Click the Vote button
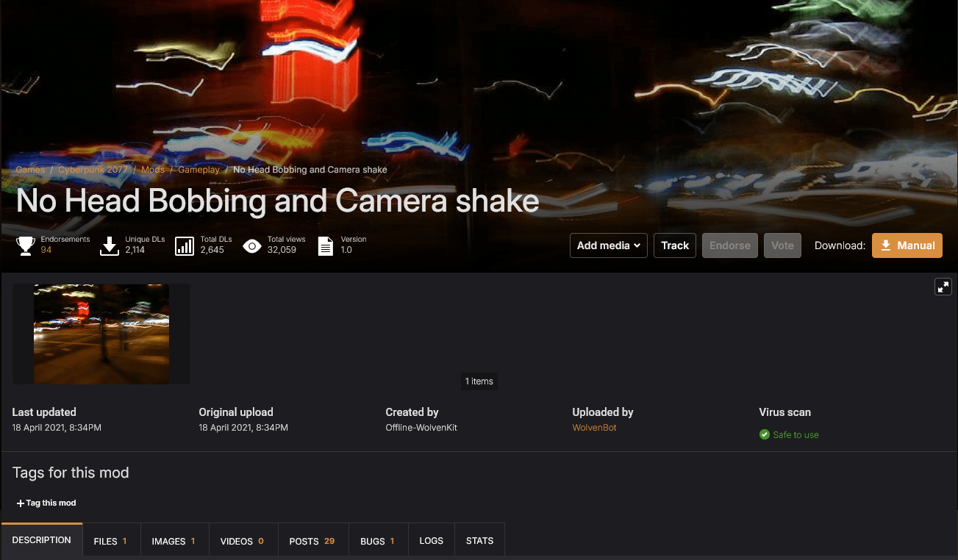 [x=782, y=245]
